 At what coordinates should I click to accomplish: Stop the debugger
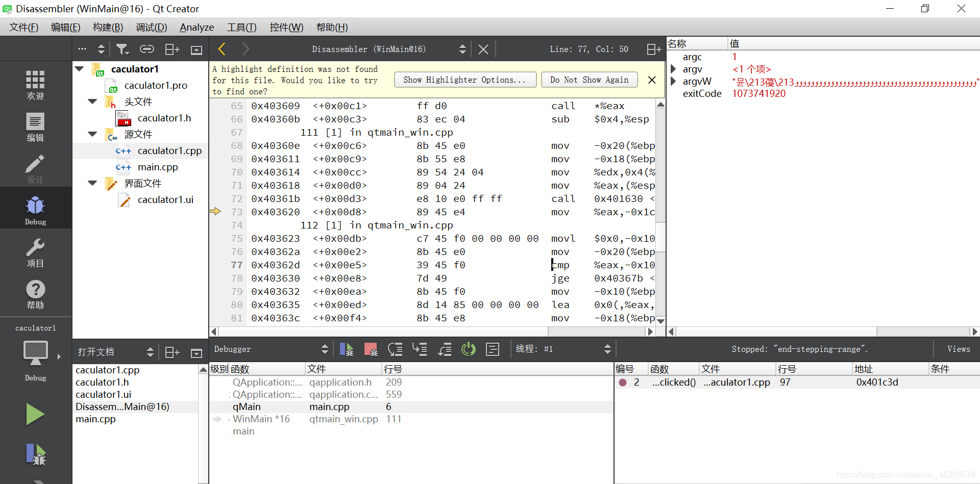[x=371, y=349]
